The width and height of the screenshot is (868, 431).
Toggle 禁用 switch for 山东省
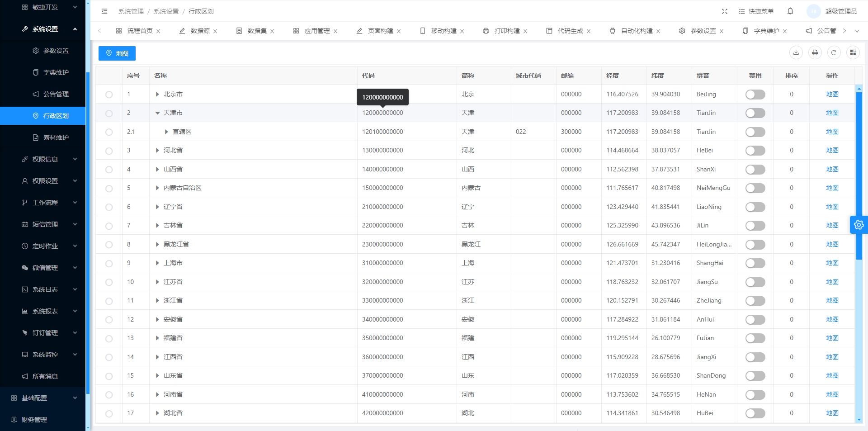(x=755, y=376)
